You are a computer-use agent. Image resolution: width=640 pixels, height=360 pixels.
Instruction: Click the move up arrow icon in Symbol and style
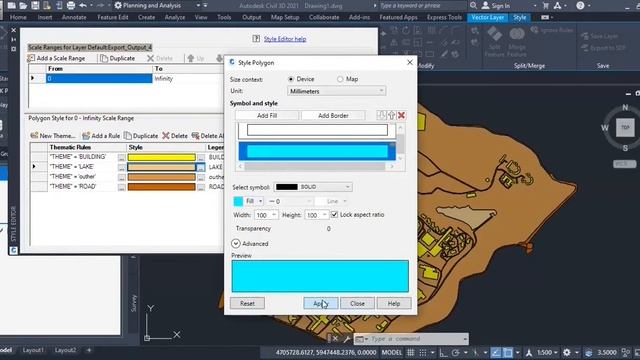391,115
